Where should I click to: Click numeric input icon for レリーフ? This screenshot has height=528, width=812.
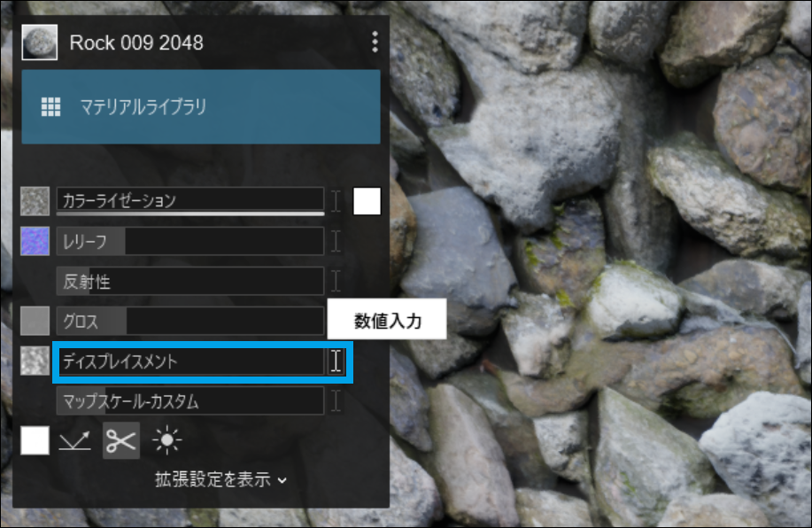(336, 241)
